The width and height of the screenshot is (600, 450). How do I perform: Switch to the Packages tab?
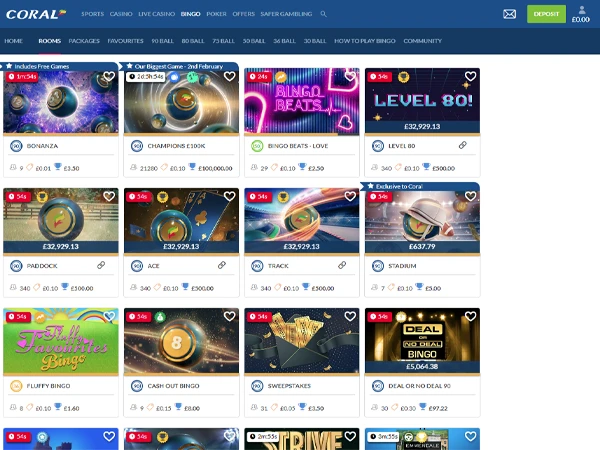click(x=84, y=41)
